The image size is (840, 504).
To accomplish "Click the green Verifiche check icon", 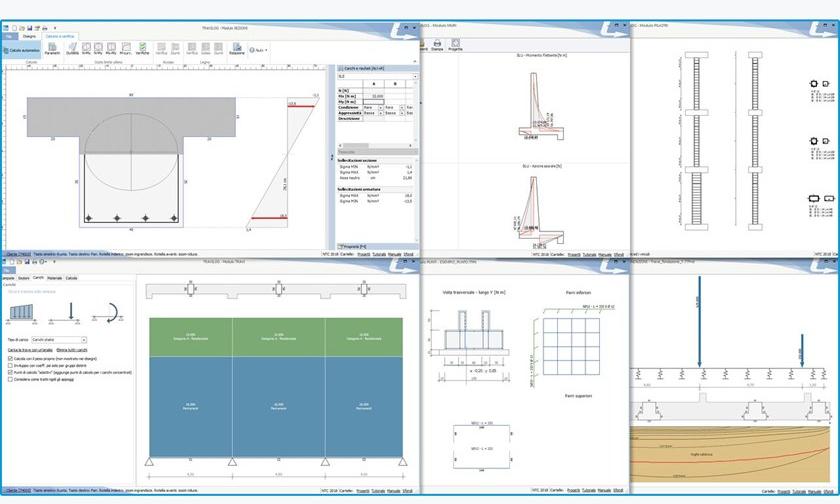I will click(x=143, y=49).
